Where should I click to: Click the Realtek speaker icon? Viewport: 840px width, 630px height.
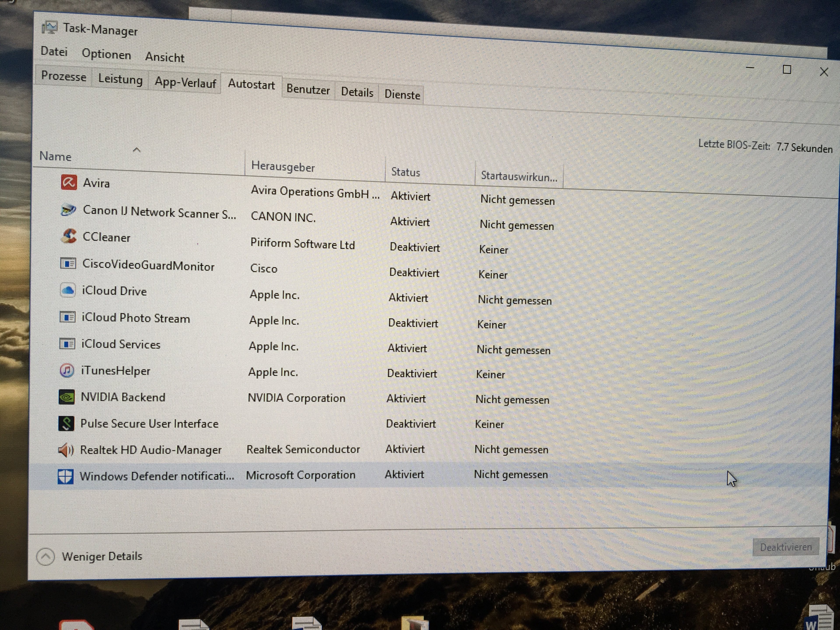point(66,450)
